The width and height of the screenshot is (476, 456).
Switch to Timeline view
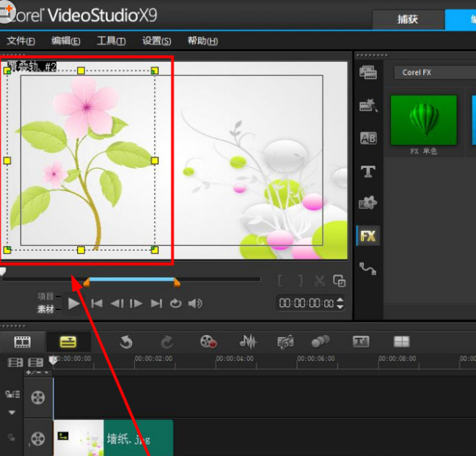[67, 342]
